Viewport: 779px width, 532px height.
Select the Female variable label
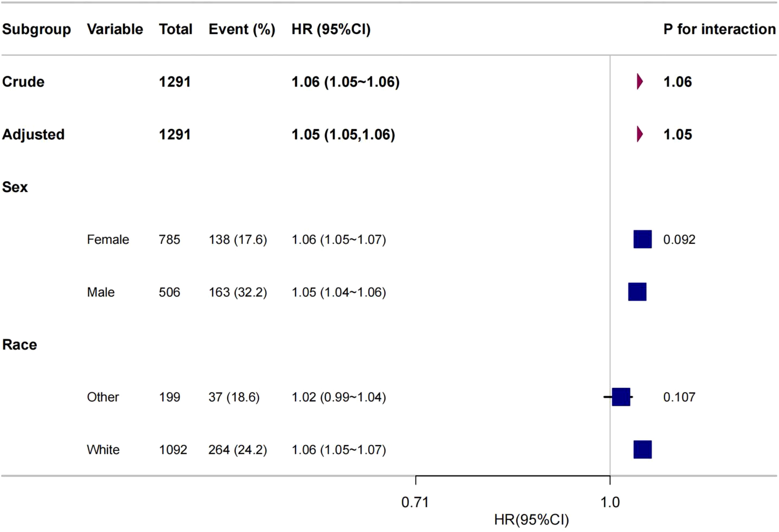click(x=108, y=239)
